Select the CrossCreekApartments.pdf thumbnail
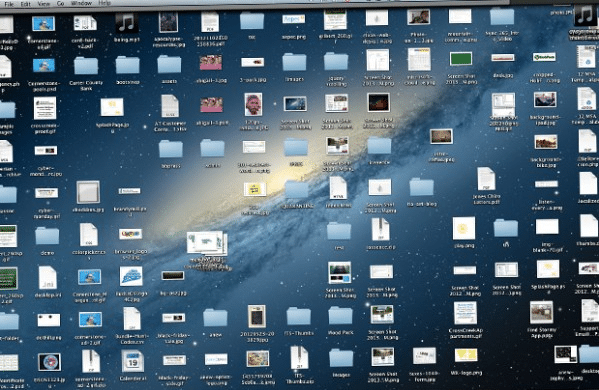This screenshot has width=599, height=390. click(465, 312)
